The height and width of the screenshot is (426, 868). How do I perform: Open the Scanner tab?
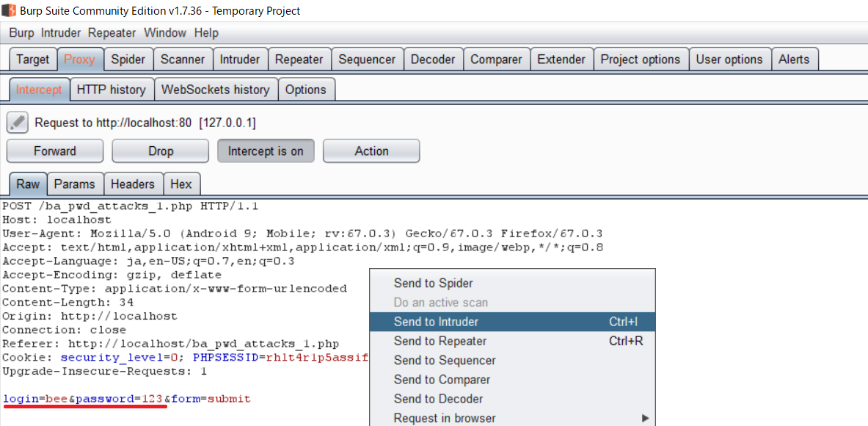183,59
